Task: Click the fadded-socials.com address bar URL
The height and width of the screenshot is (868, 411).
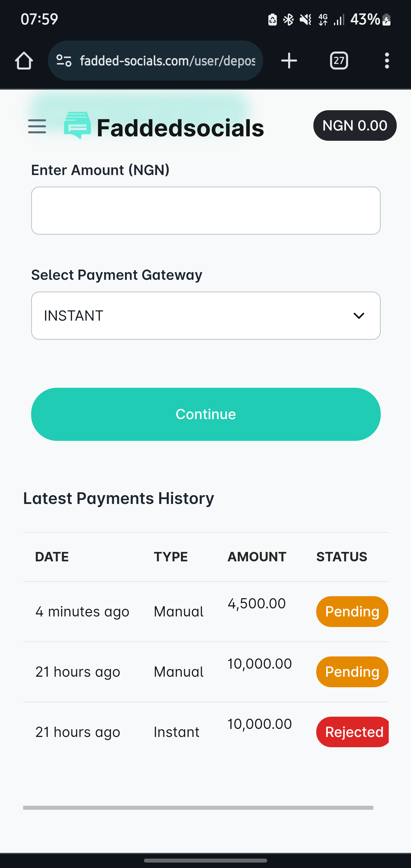Action: 168,61
